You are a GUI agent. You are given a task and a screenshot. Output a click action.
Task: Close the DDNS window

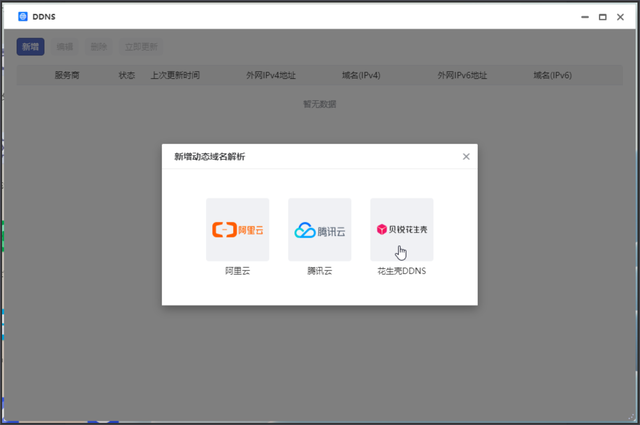pyautogui.click(x=620, y=17)
